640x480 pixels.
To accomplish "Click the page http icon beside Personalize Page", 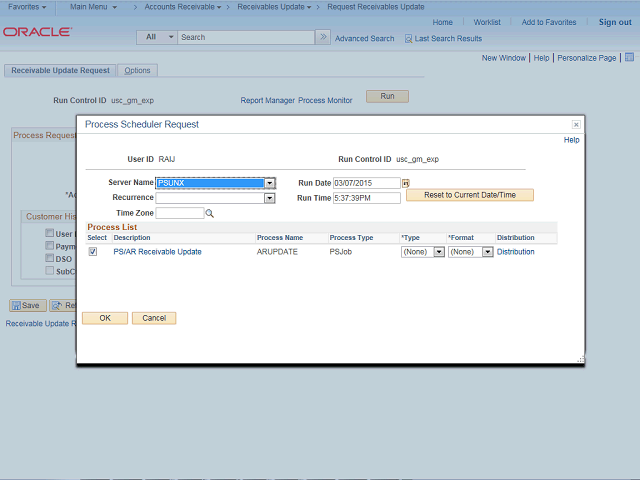I will pyautogui.click(x=628, y=58).
